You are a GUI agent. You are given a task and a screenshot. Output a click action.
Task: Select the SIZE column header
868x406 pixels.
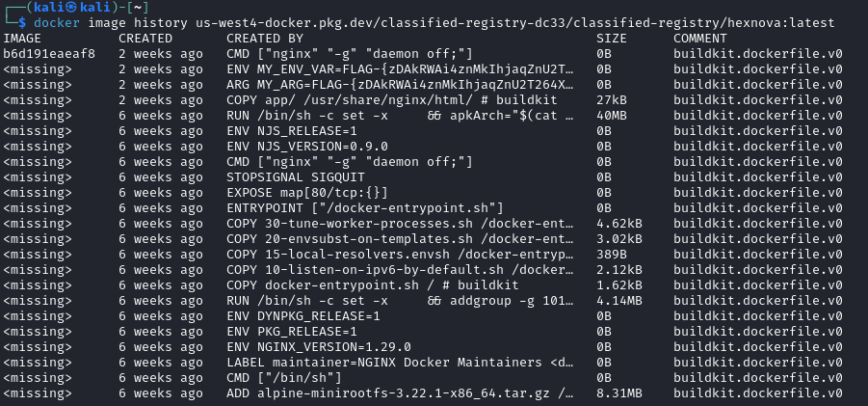click(x=613, y=38)
